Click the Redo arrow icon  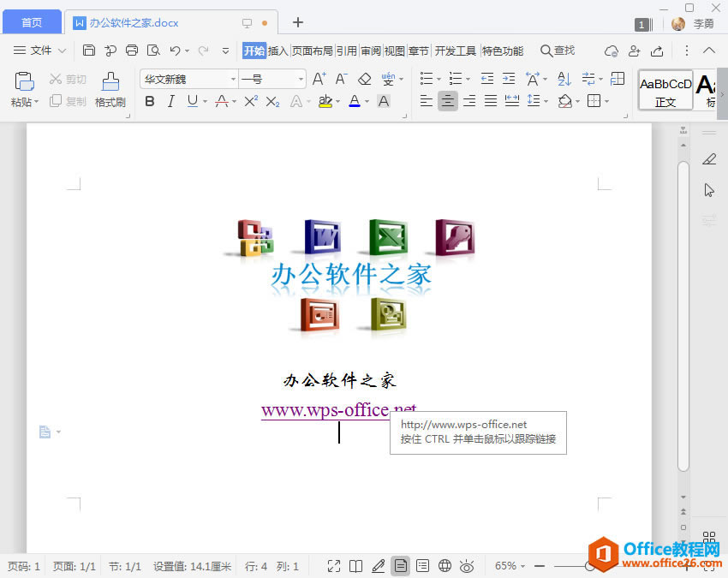[x=203, y=51]
